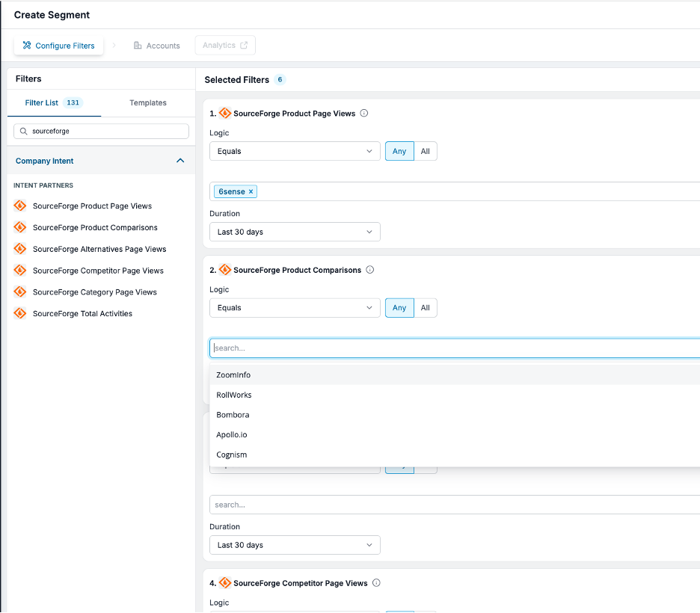Add SourceForge Product Page Views filter from list
Screen dimensions: 700x613
pos(92,206)
